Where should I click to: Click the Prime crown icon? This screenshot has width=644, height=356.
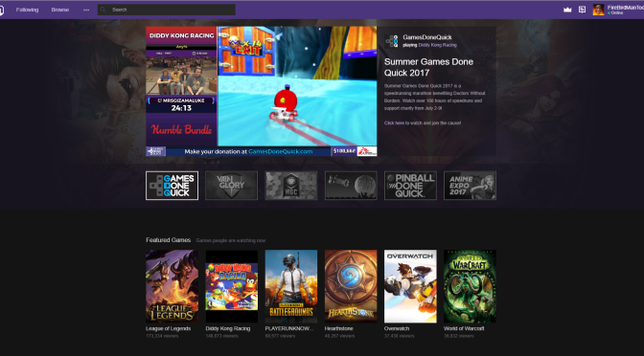(567, 10)
